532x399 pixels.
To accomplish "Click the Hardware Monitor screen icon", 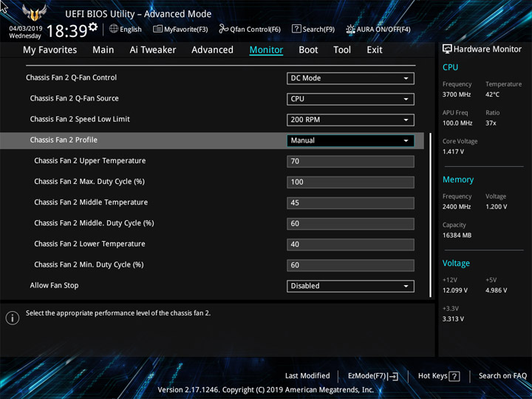I will [x=447, y=49].
